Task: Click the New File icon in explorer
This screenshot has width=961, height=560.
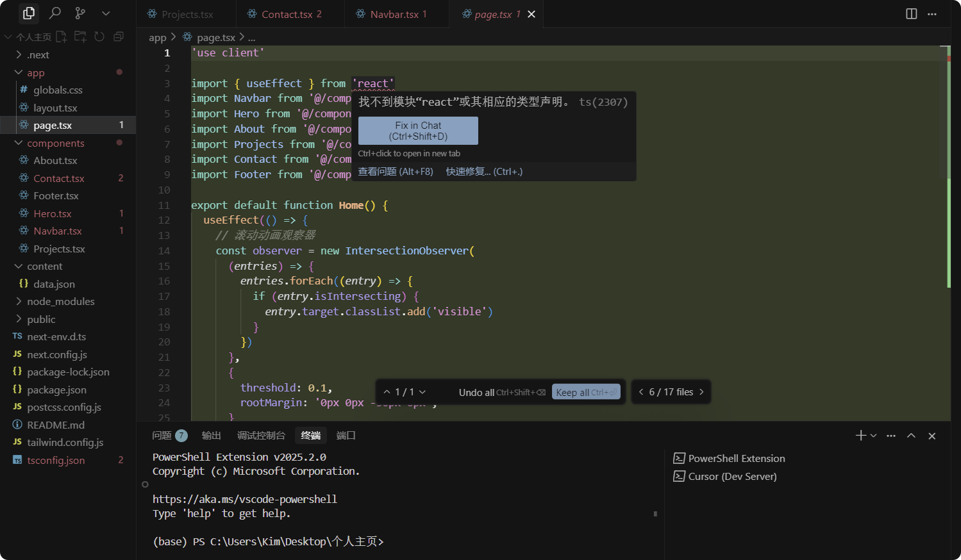Action: (x=62, y=37)
